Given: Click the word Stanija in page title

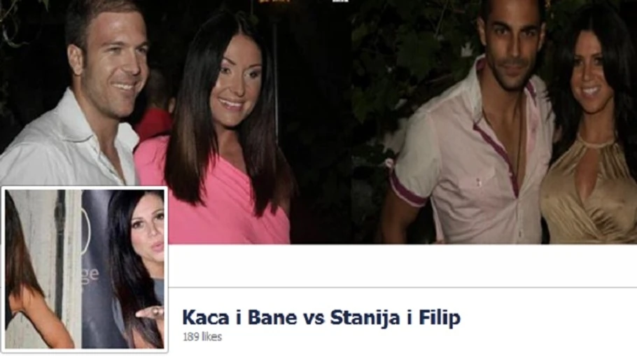Looking at the screenshot, I should coord(365,318).
